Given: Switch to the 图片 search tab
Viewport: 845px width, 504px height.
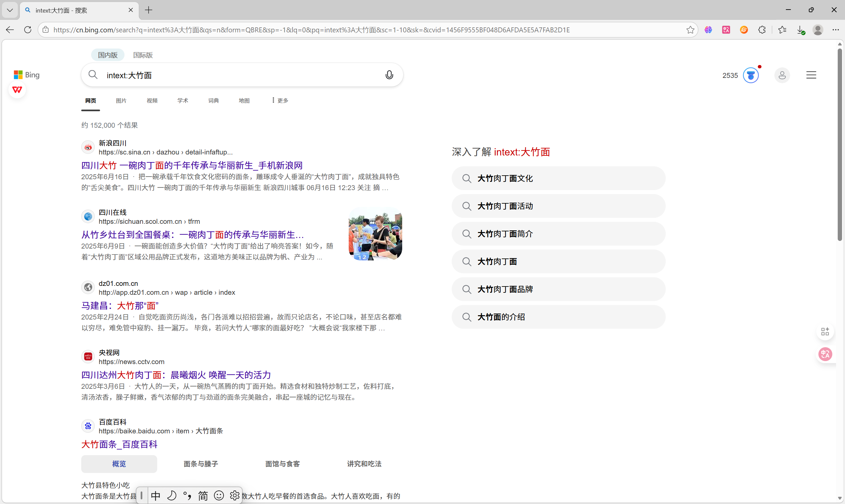Looking at the screenshot, I should coord(121,100).
